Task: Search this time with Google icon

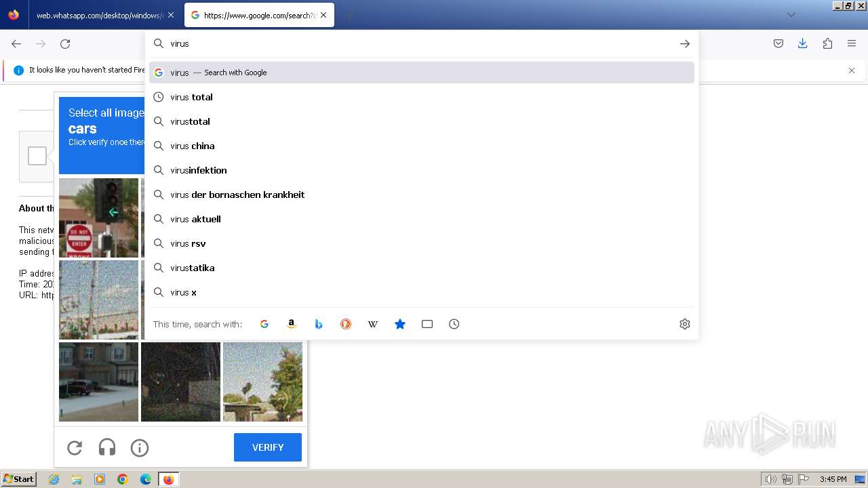Action: (x=264, y=324)
